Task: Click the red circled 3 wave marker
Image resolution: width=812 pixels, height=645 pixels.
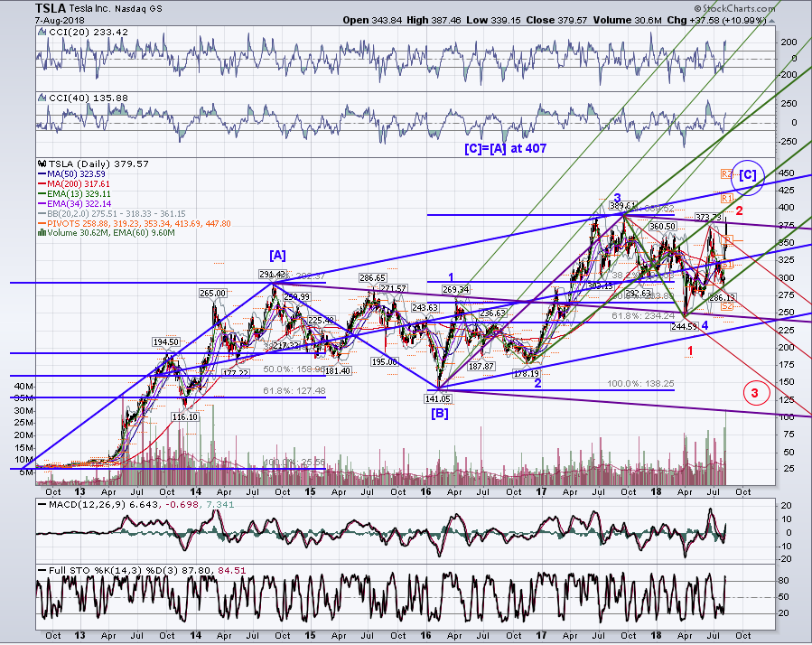Action: pos(754,393)
